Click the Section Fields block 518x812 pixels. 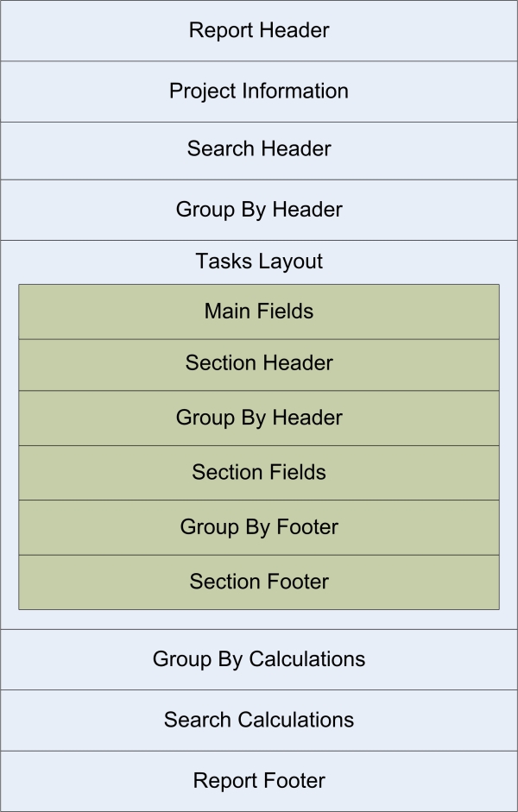click(259, 473)
